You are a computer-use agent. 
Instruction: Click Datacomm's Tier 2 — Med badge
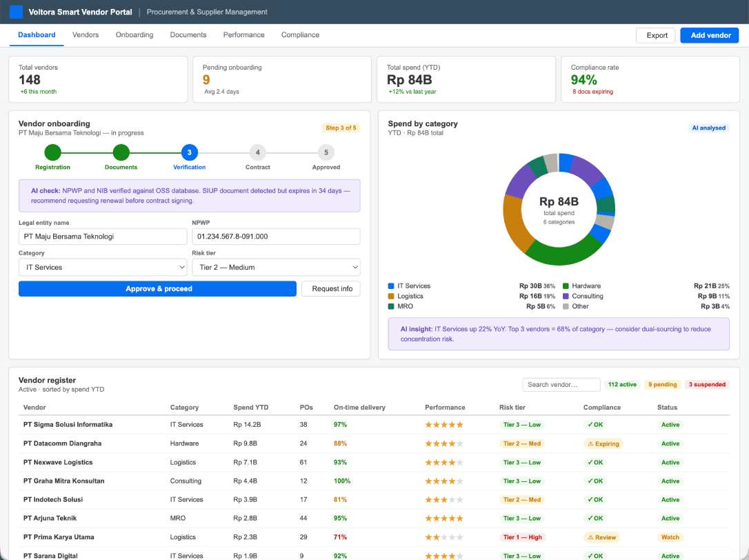tap(521, 444)
